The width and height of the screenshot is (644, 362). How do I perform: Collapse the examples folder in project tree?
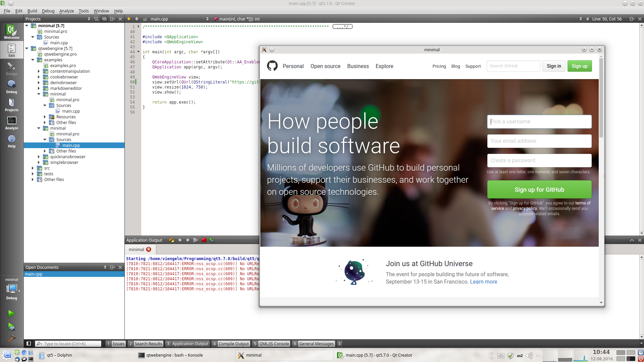(33, 60)
